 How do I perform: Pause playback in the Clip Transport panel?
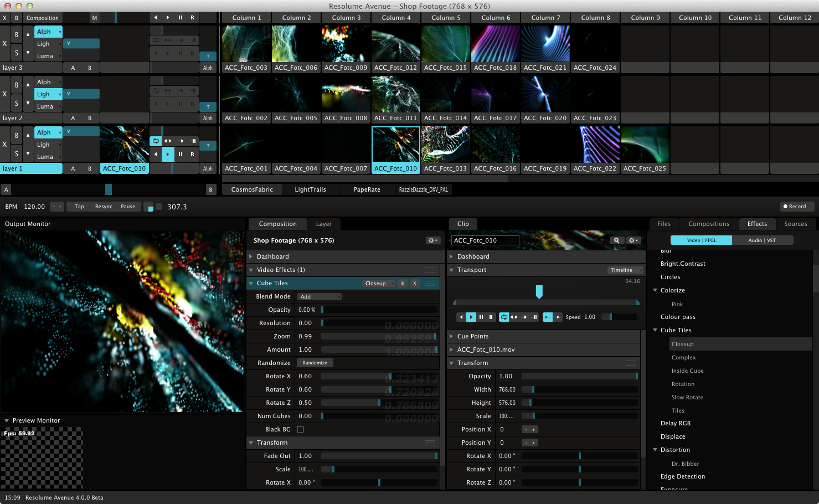[481, 317]
